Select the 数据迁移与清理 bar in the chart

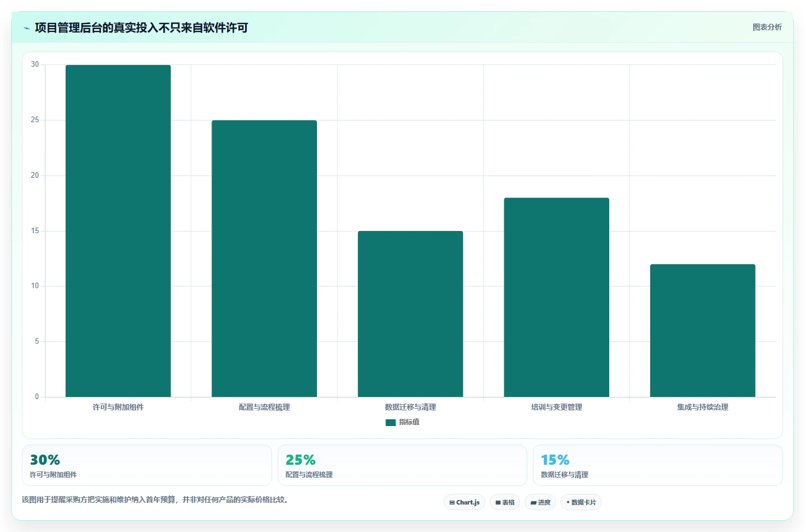click(411, 314)
